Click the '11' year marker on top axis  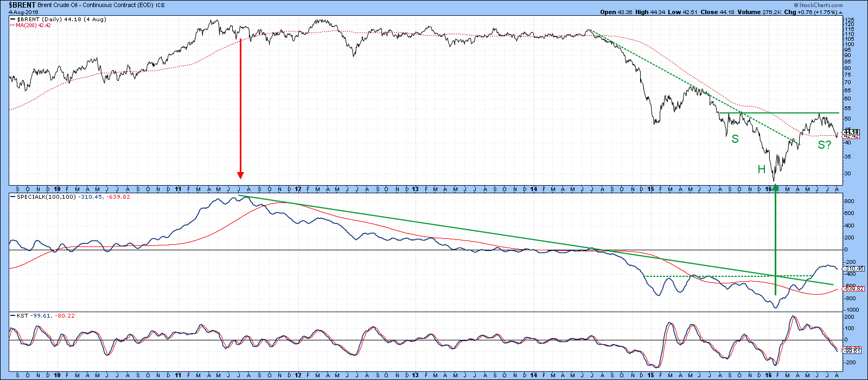[178, 189]
